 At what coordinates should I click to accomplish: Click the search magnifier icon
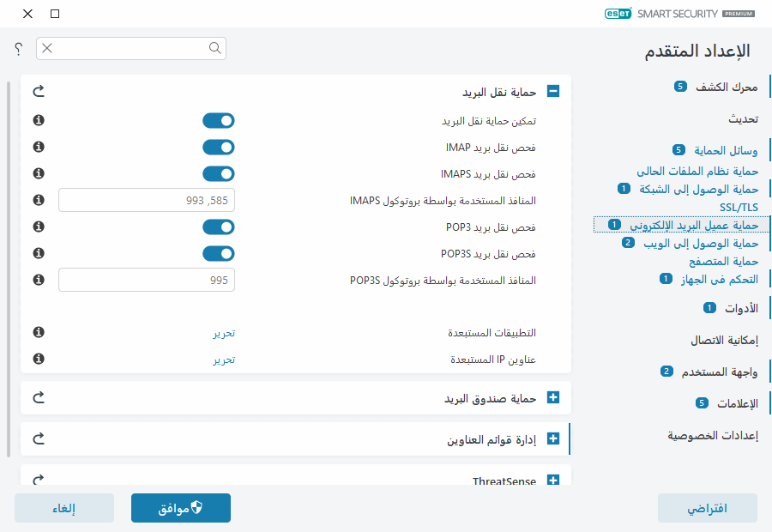[x=214, y=49]
